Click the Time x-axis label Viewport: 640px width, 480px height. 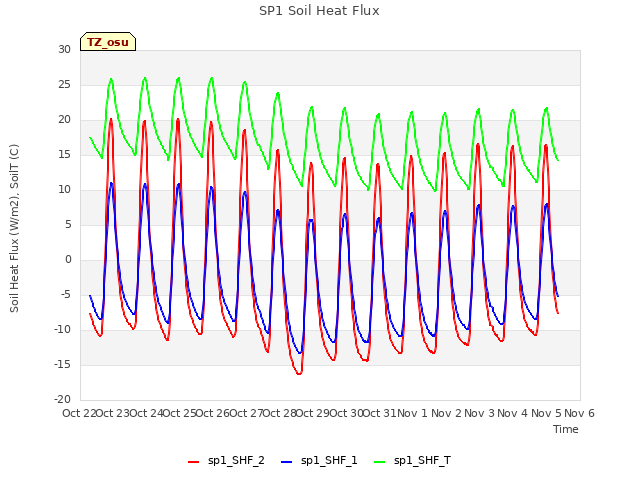click(566, 429)
